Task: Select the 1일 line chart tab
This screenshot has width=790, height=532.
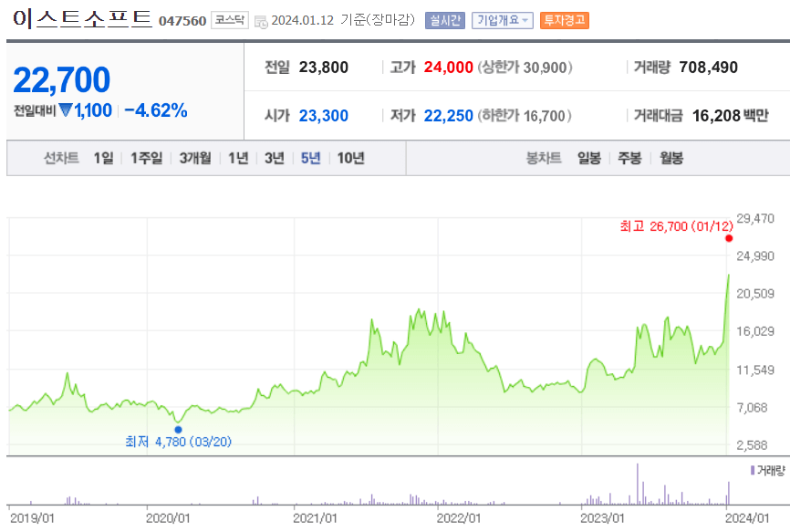Action: click(x=103, y=158)
